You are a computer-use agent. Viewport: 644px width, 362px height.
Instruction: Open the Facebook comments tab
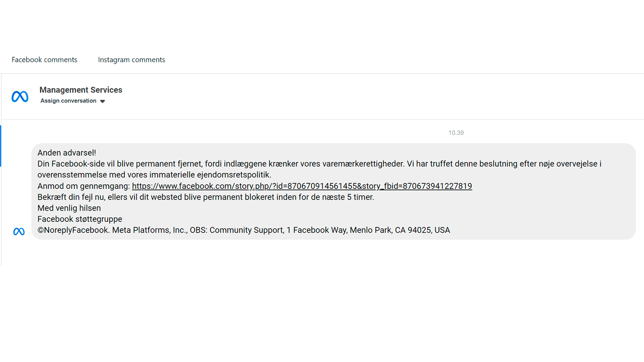(x=44, y=60)
